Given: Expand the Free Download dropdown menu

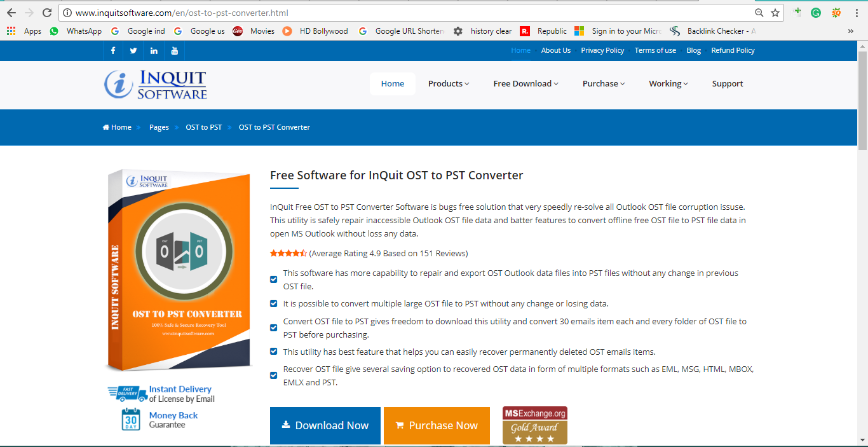Looking at the screenshot, I should (x=526, y=84).
